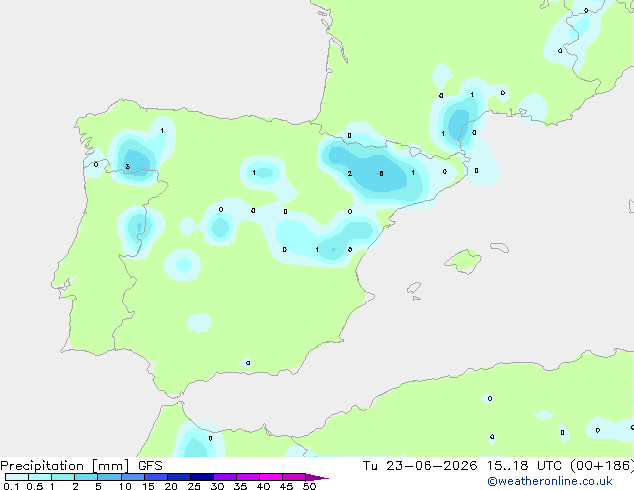
Task: Select the 1–2 mm legend color swatch
Action: pos(63,477)
